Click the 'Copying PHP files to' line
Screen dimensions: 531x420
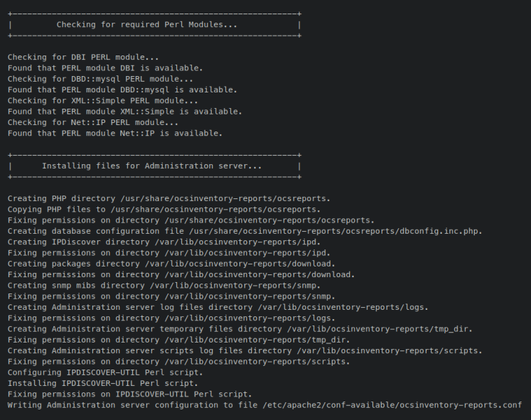click(x=164, y=209)
